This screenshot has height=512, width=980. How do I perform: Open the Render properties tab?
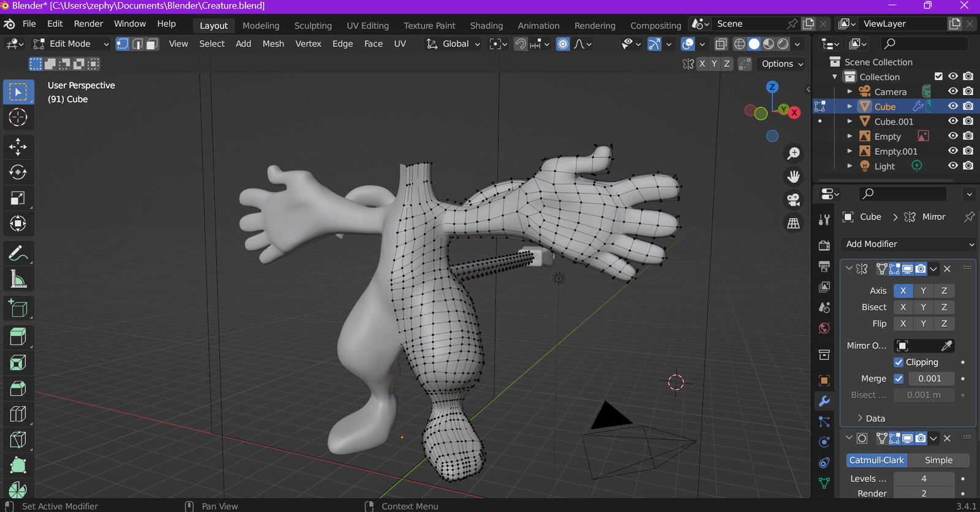pos(824,246)
